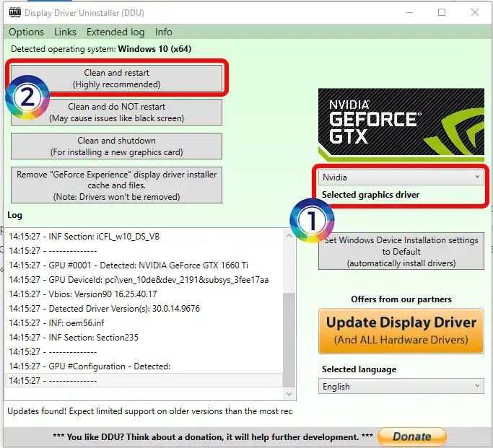Open the Extended log menu
This screenshot has width=493, height=448.
(115, 32)
